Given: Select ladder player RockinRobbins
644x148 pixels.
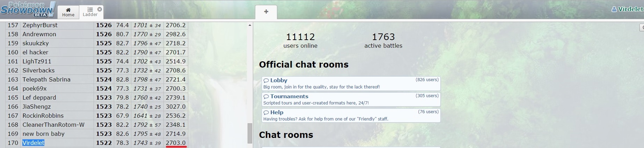Looking at the screenshot, I should pyautogui.click(x=43, y=116).
